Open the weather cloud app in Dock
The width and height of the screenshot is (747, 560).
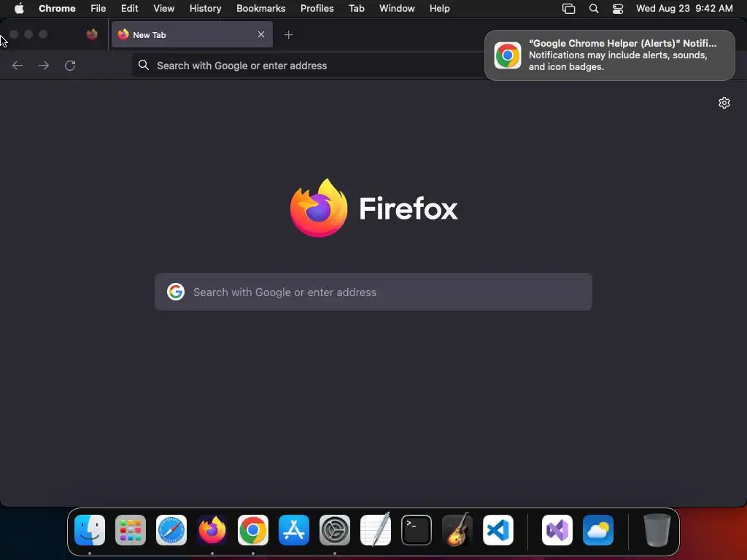coord(598,530)
